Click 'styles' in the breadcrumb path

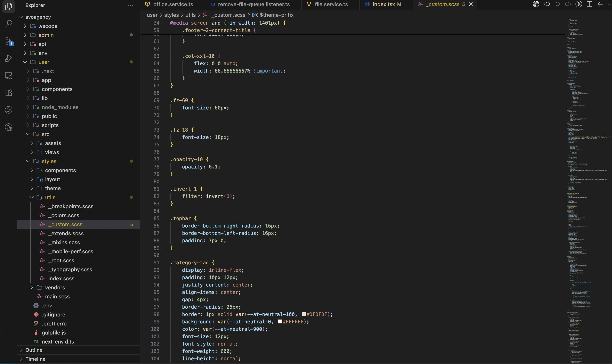click(x=171, y=15)
